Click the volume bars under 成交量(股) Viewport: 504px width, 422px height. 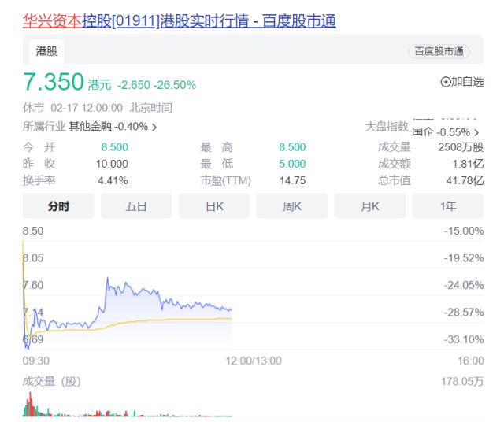pos(31,407)
